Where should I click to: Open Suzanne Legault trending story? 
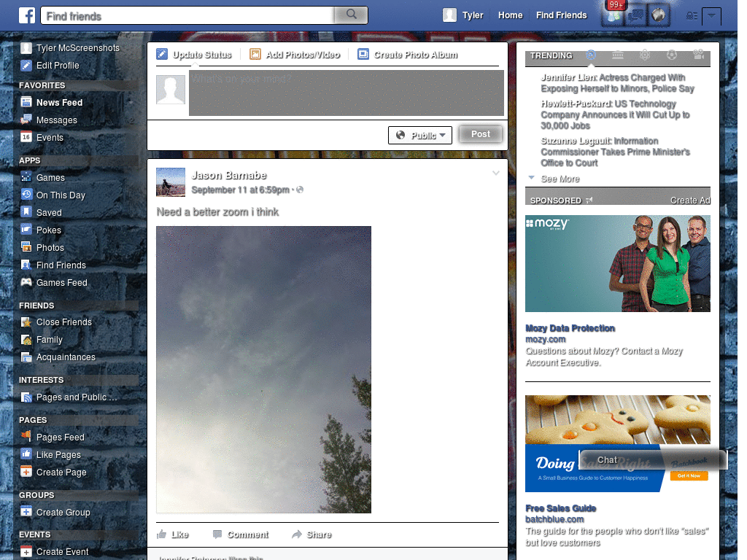[x=615, y=152]
